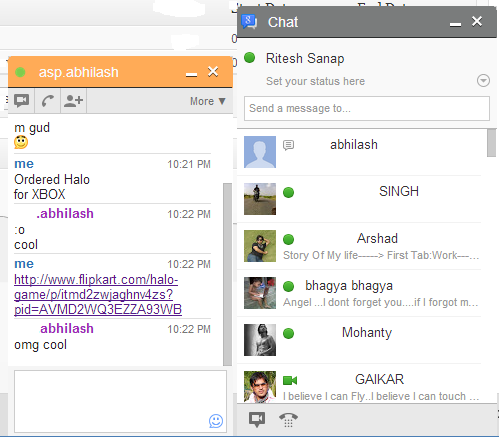The width and height of the screenshot is (499, 437).
Task: Open the flipkart.com halo-game link
Action: (x=98, y=295)
